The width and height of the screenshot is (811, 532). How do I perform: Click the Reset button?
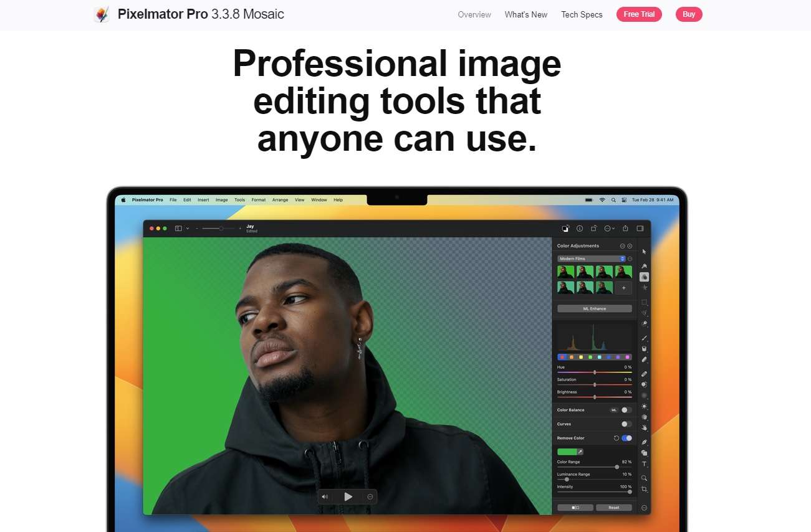point(614,508)
